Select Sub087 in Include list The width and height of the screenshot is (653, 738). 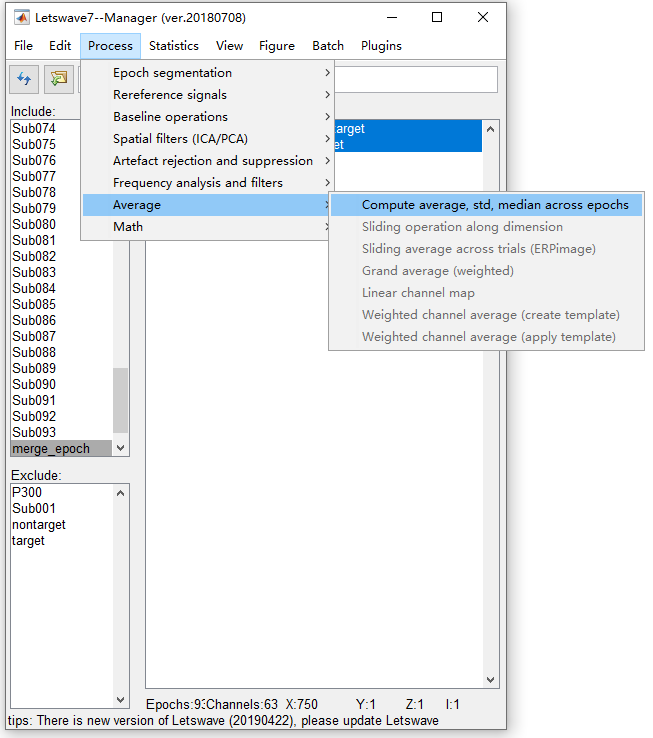click(62, 337)
